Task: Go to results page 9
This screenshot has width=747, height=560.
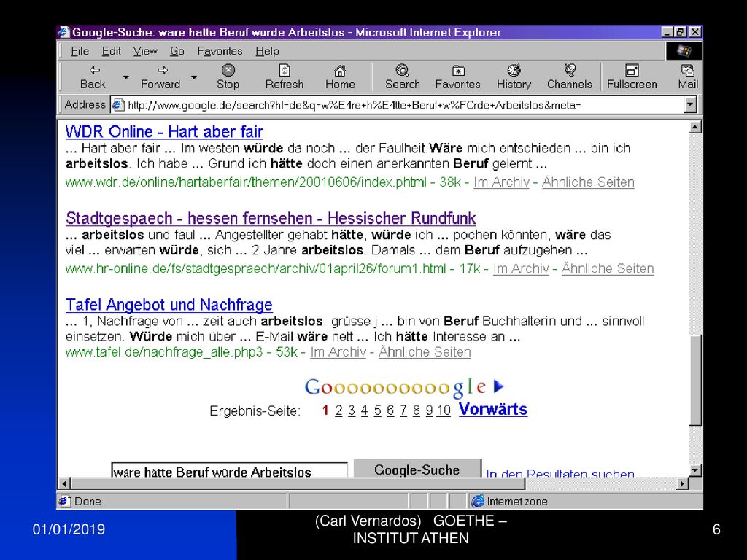Action: pyautogui.click(x=429, y=411)
